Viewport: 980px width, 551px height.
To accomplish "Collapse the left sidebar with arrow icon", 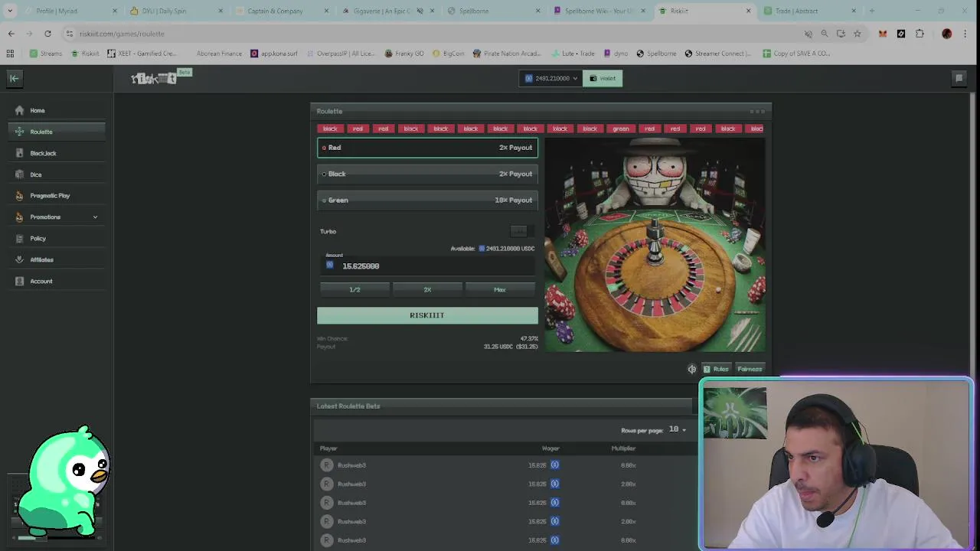I will point(14,78).
